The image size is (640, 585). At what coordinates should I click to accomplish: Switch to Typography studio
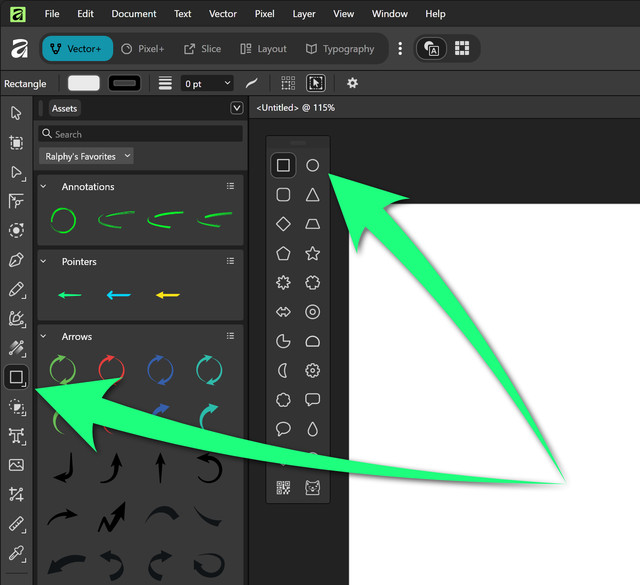point(340,49)
